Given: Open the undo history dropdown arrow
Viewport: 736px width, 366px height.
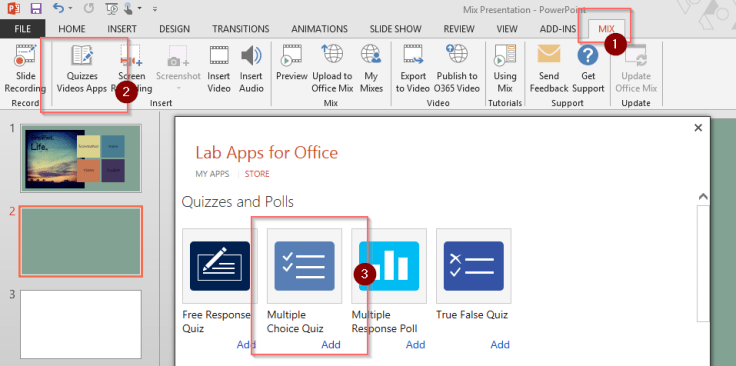Looking at the screenshot, I should tap(70, 8).
